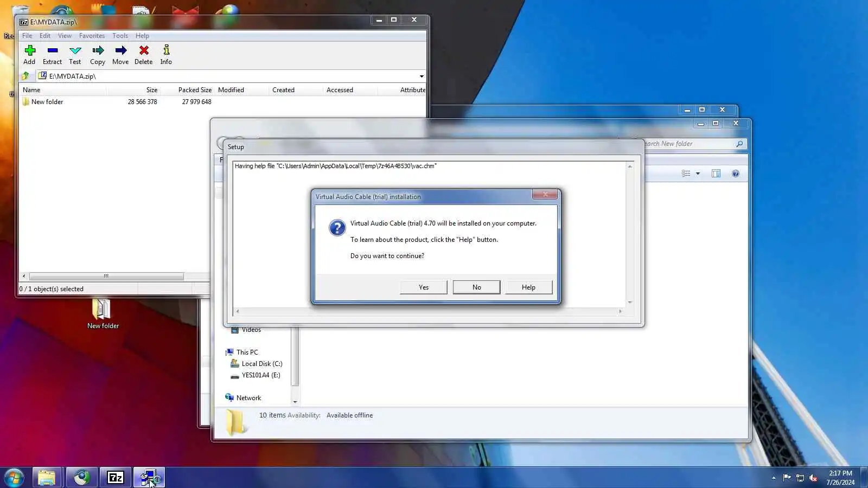868x488 pixels.
Task: Go up one folder level in 7-Zip
Action: click(25, 76)
